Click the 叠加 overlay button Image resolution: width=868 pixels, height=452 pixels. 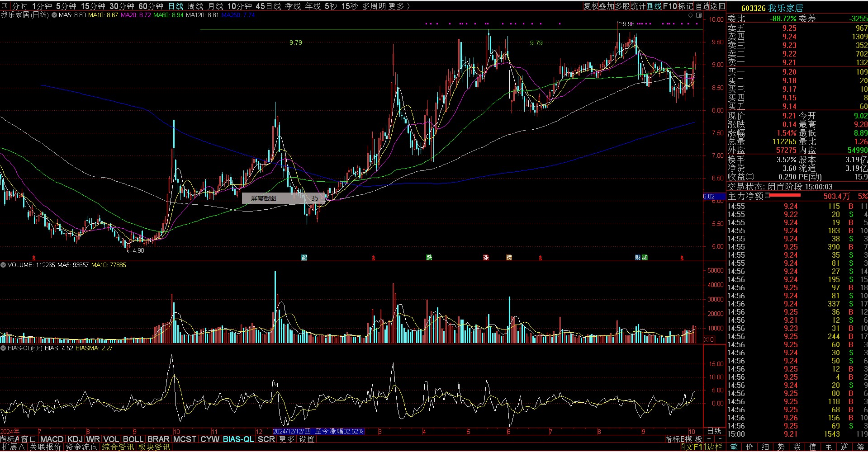click(607, 6)
